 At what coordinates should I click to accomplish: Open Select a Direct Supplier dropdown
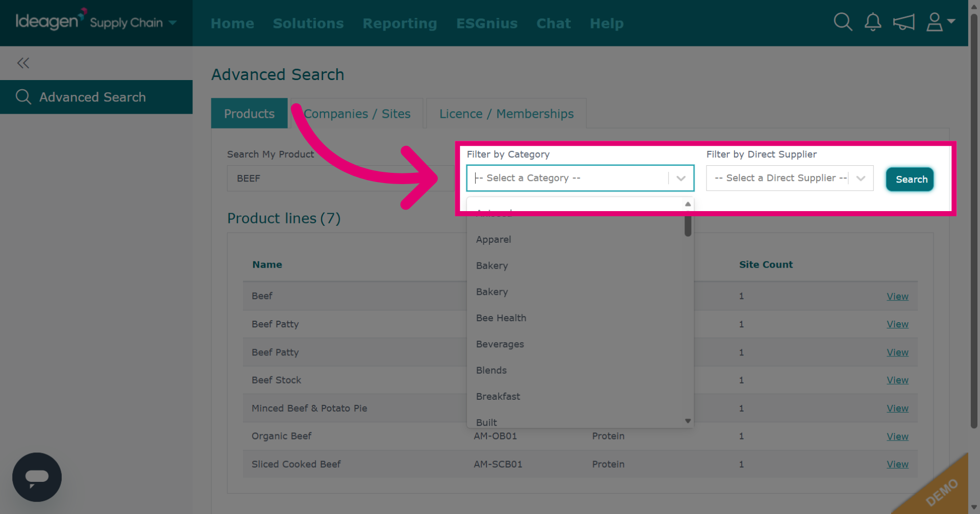point(790,178)
